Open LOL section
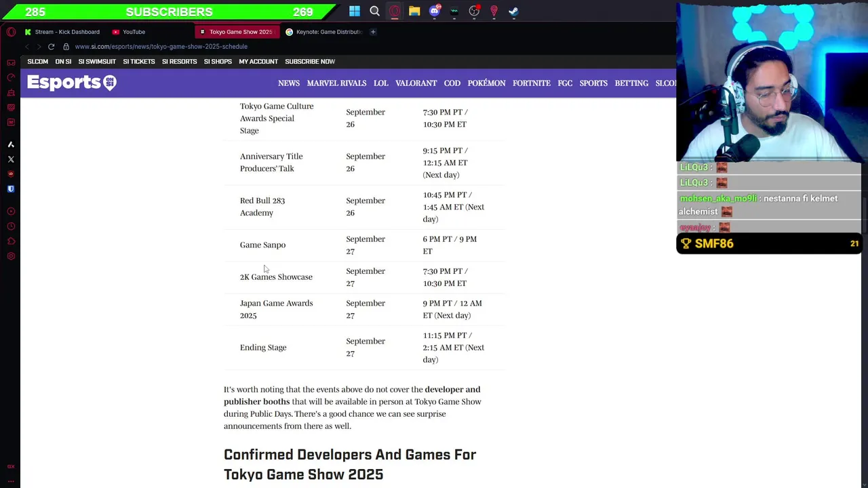This screenshot has width=868, height=488. 380,83
